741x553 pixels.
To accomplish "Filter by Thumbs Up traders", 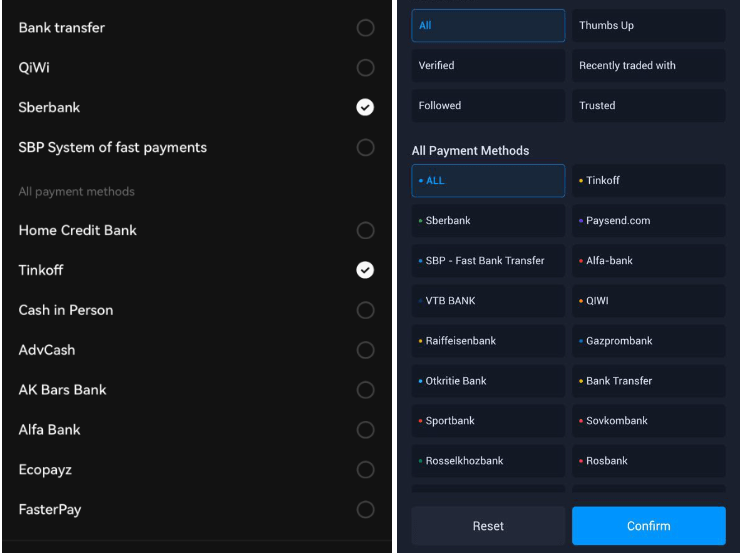I will point(648,26).
